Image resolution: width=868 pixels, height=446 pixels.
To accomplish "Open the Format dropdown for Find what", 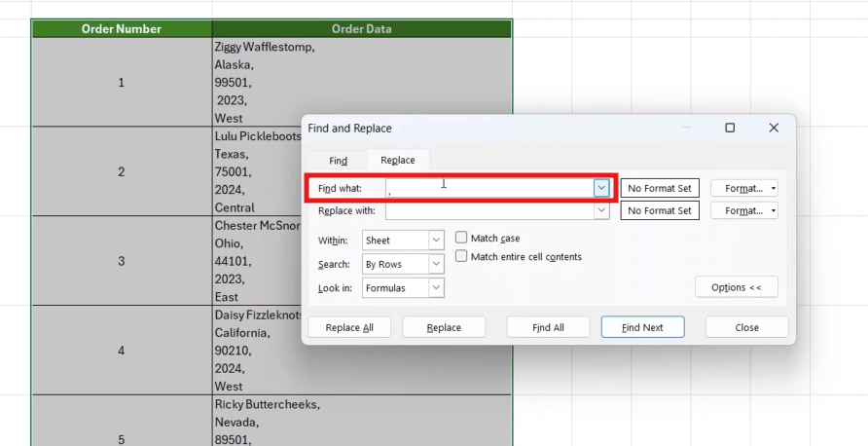I will [x=744, y=188].
